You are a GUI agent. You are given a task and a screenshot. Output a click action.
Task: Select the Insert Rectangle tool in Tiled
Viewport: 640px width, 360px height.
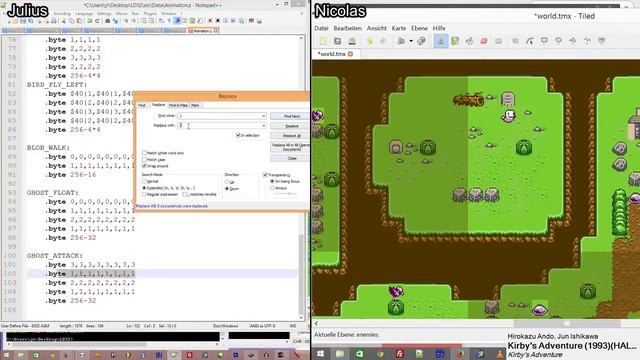click(544, 41)
